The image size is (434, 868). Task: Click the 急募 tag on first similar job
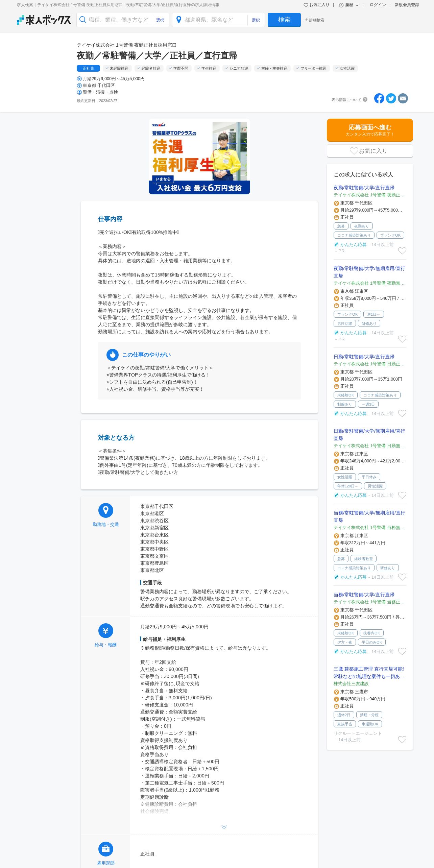point(341,226)
